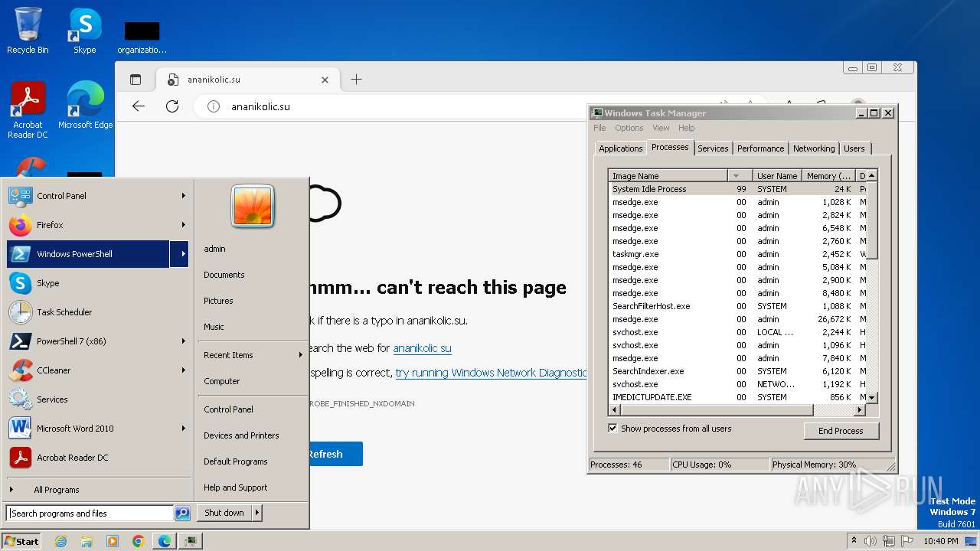Expand CCleaner jump list arrow
The height and width of the screenshot is (551, 980).
(184, 370)
